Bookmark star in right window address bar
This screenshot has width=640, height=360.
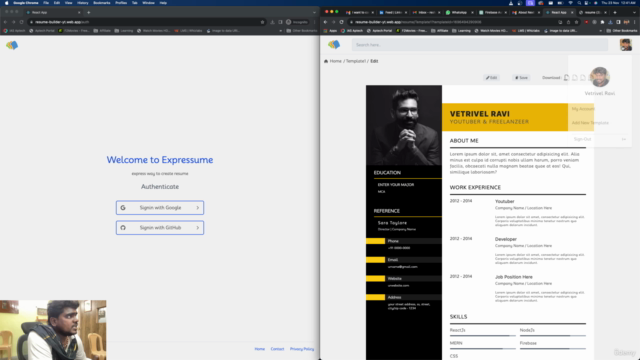point(576,22)
